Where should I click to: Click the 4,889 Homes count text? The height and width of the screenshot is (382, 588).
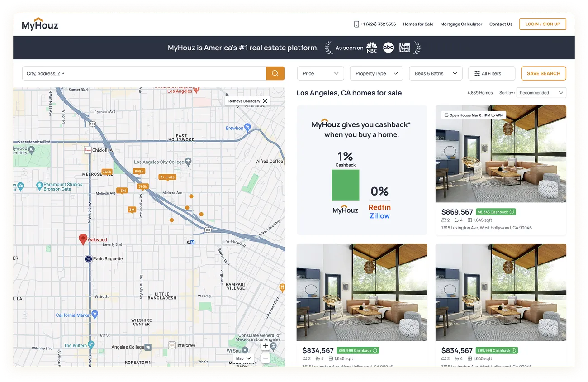pyautogui.click(x=480, y=93)
